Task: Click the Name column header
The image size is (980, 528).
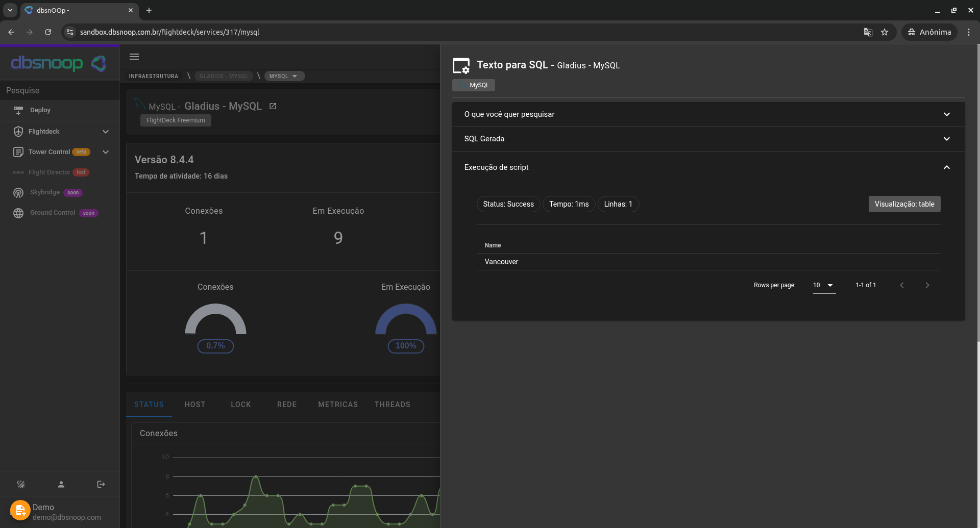Action: click(493, 245)
